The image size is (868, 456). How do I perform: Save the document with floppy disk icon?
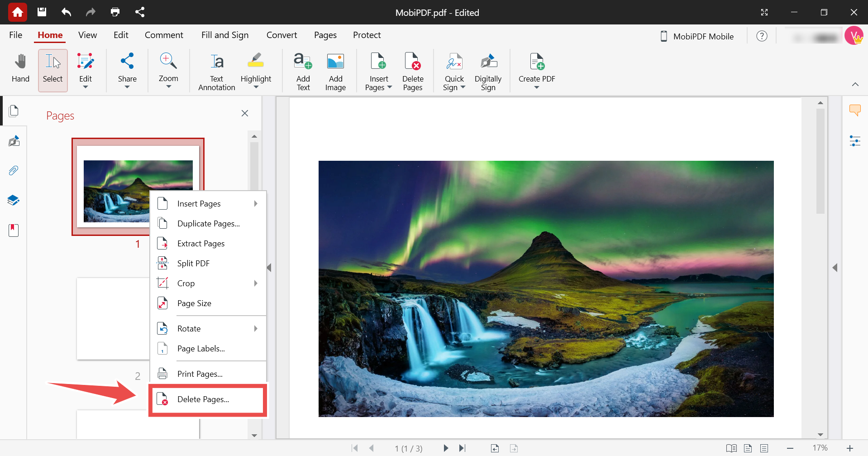[42, 12]
